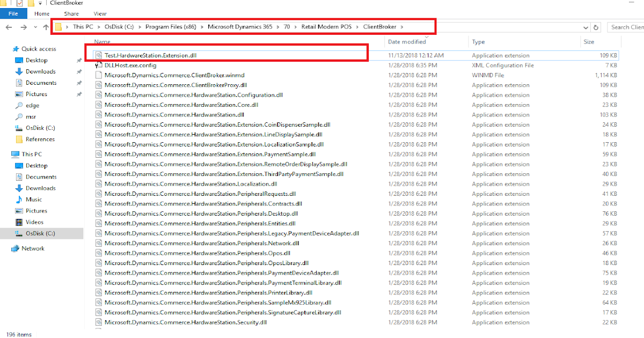Viewport: 644px width, 338px height.
Task: Select Network in the navigation pane
Action: [x=33, y=248]
